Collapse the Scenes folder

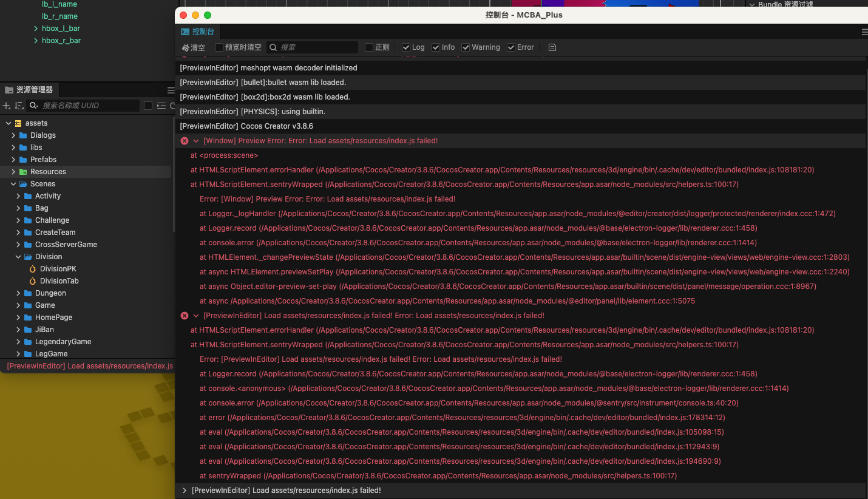point(13,184)
